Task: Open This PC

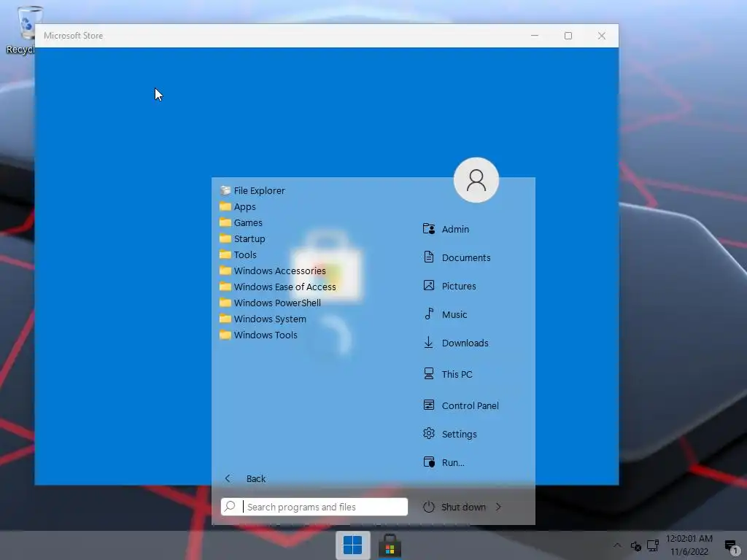Action: 447,374
